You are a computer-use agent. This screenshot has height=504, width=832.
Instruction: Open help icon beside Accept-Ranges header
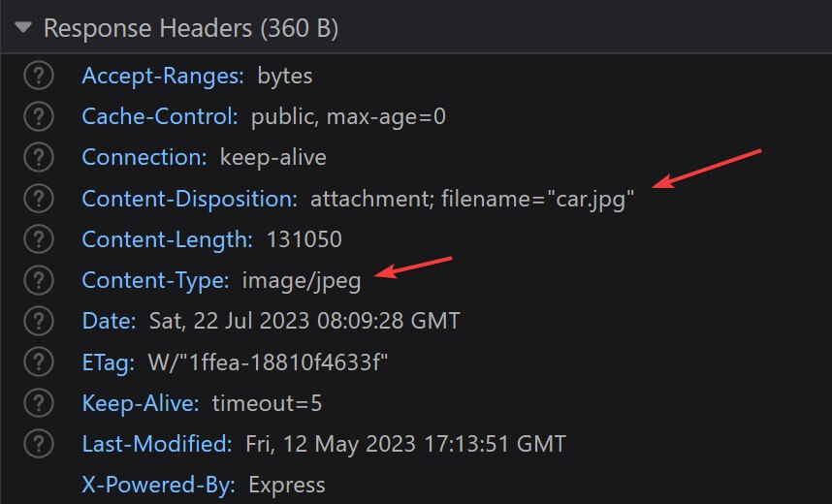pos(39,76)
